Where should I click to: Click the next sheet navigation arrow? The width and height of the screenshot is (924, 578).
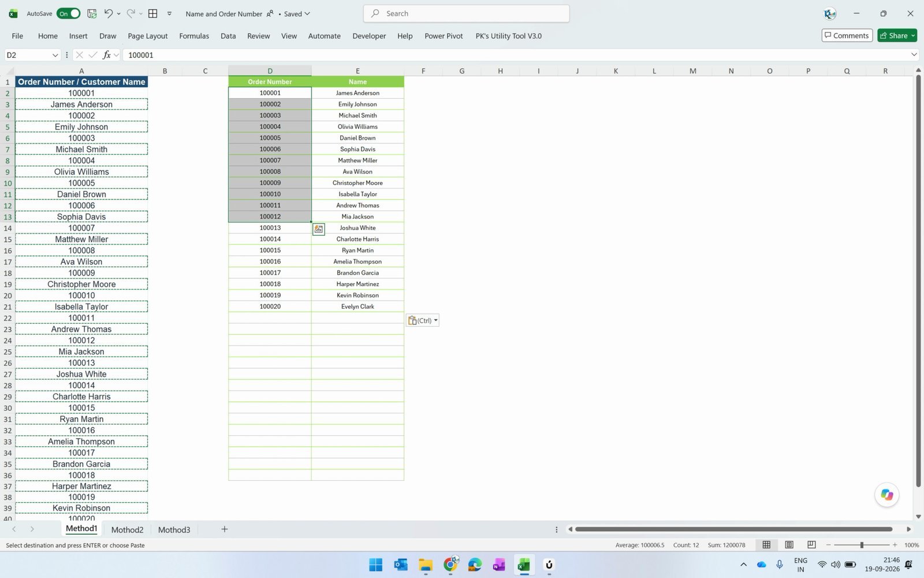click(x=32, y=529)
